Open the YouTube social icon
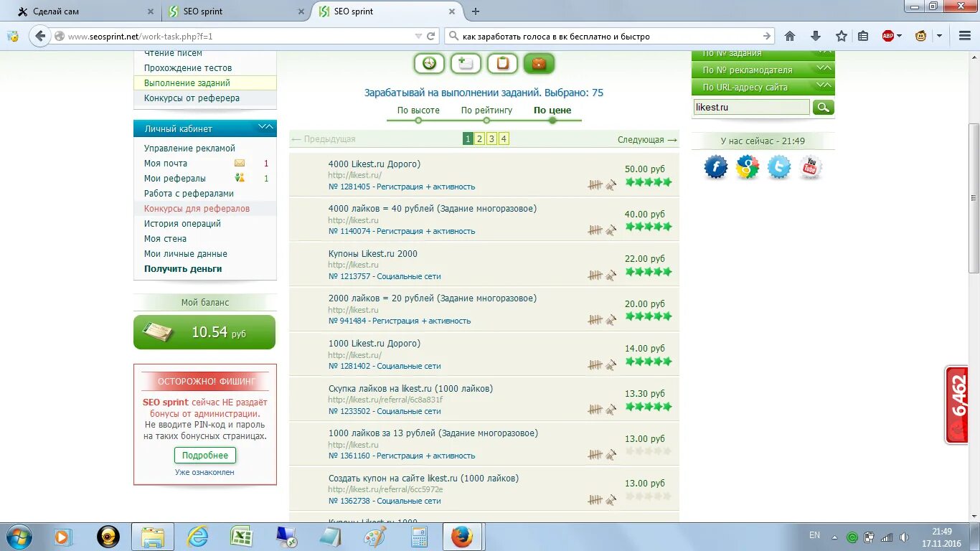980x551 pixels. (810, 168)
